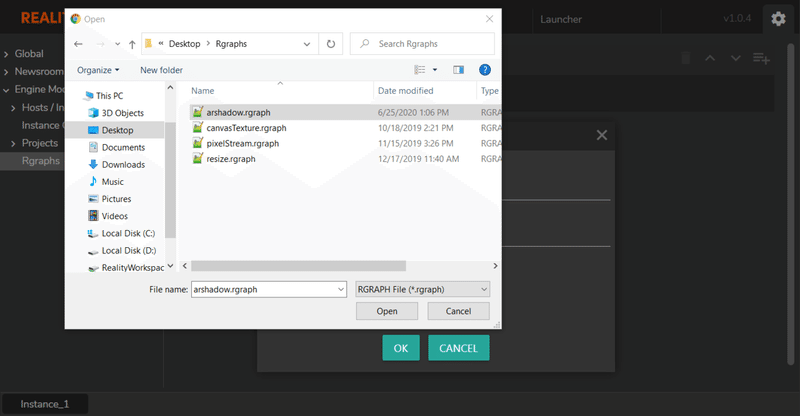
Task: Change view layout icon in dialog
Action: [419, 70]
